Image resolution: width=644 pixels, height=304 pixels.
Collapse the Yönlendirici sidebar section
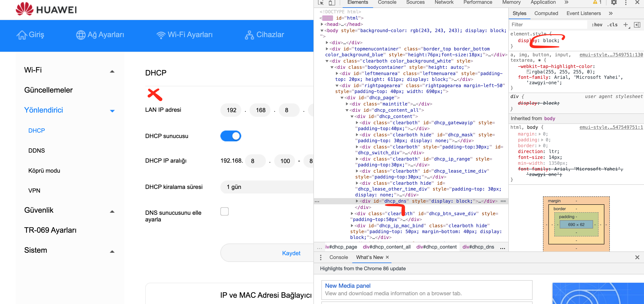click(x=112, y=111)
